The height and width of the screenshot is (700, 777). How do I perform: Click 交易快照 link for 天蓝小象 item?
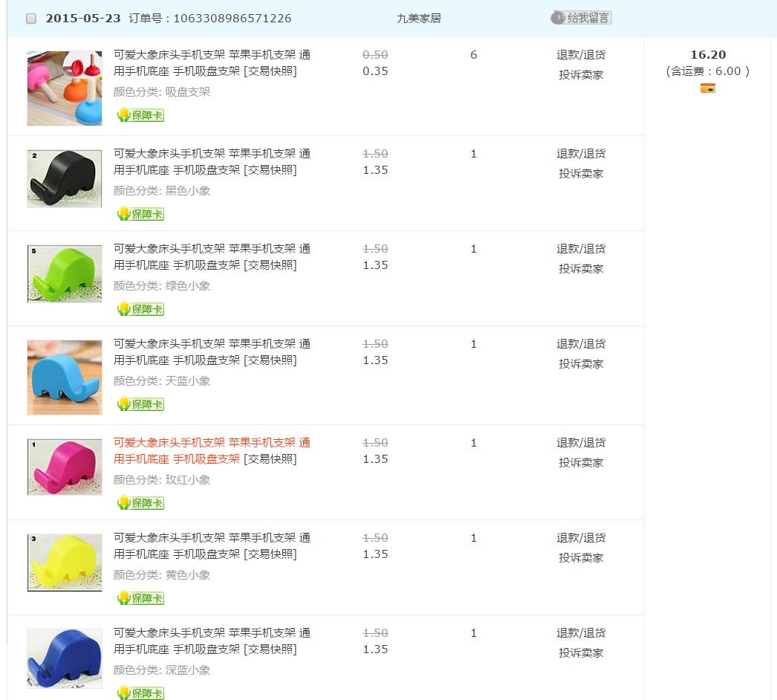270,360
